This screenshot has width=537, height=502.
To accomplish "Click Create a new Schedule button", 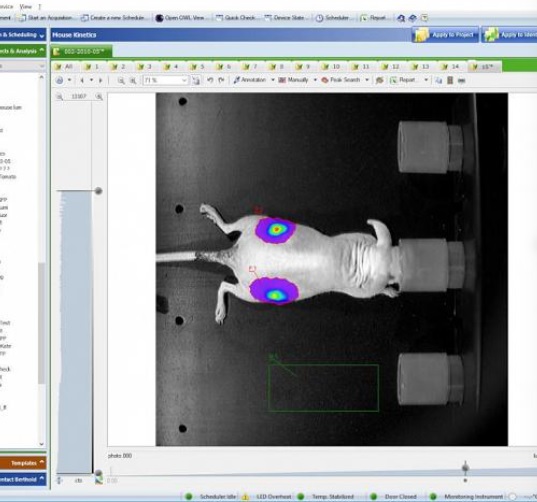I will pyautogui.click(x=114, y=18).
